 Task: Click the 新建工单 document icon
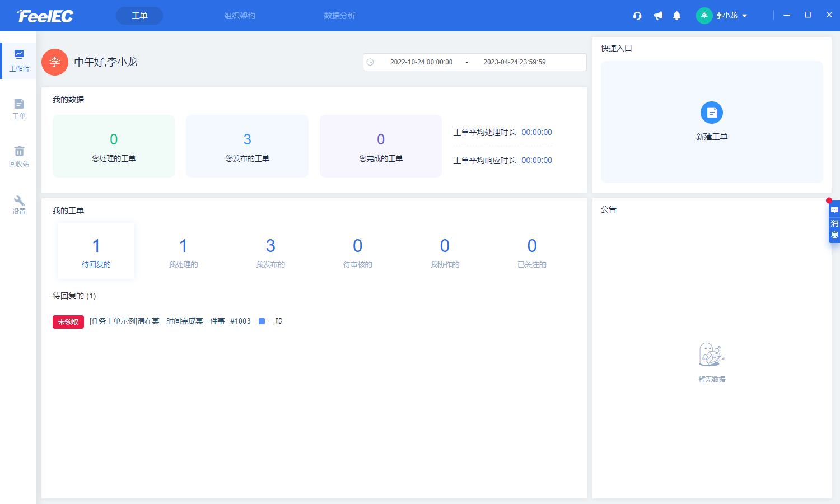coord(712,113)
